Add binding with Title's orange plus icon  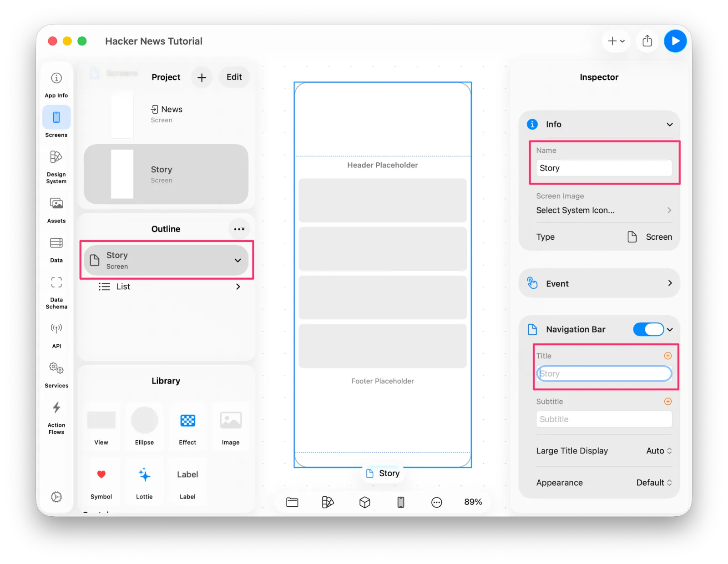[x=667, y=356]
